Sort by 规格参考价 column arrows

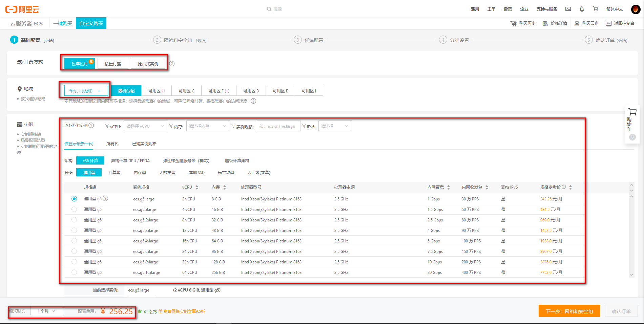[x=570, y=187]
